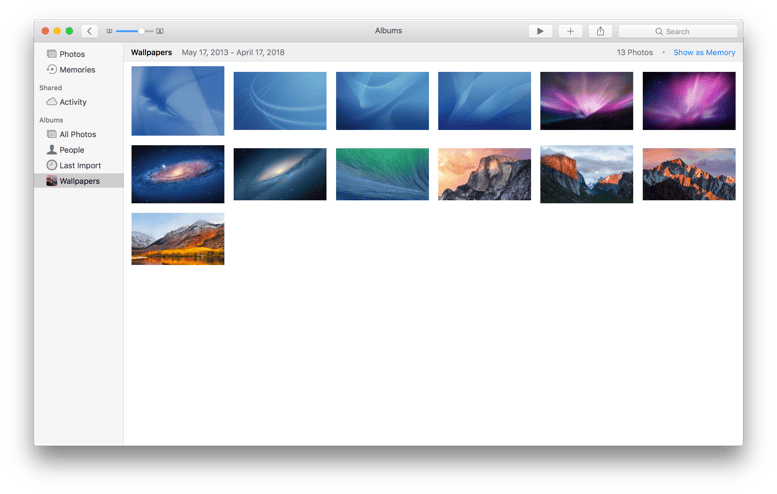Screen dimensions: 777x494
Task: Click the back chevron button
Action: 89,31
